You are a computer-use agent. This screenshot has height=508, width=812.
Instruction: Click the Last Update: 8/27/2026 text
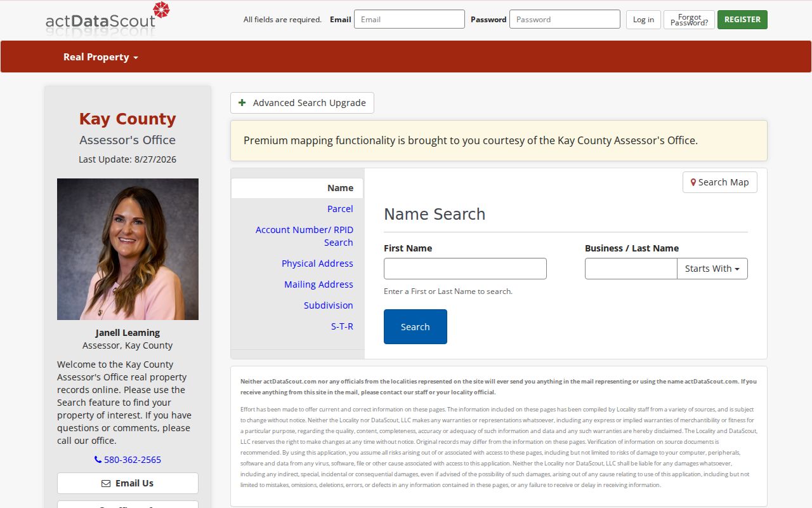128,159
